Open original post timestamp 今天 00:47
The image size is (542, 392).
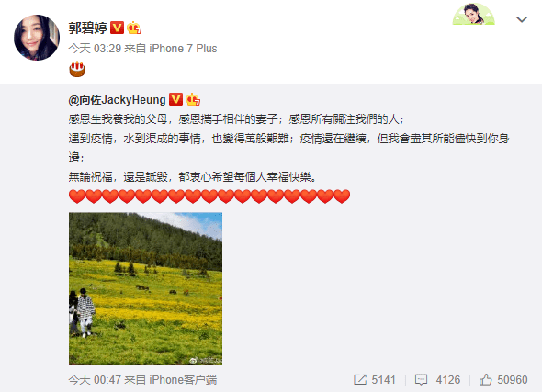point(95,380)
